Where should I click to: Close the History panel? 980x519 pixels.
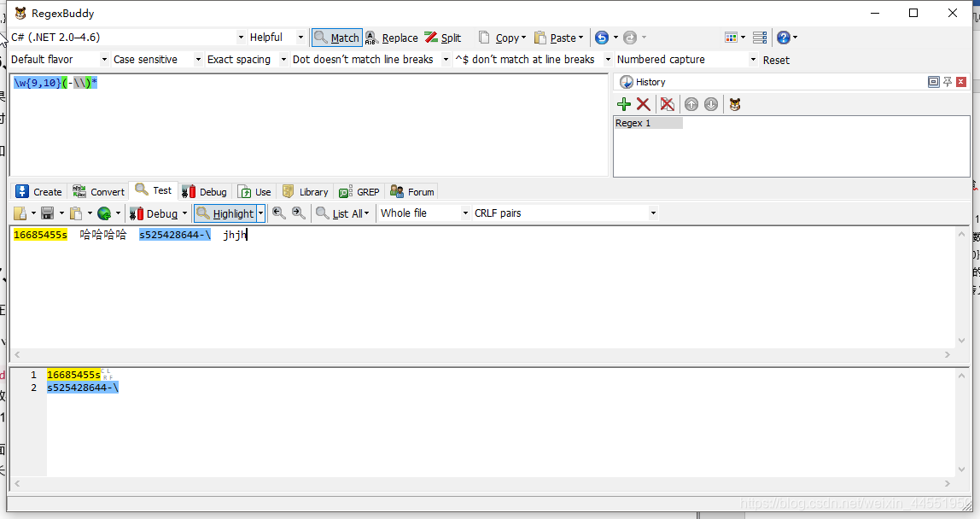(x=961, y=82)
